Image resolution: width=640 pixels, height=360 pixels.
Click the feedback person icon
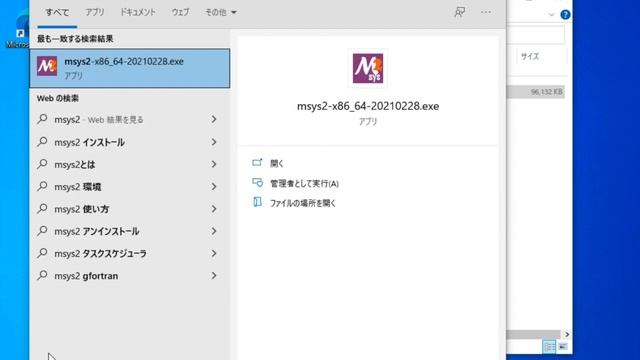pyautogui.click(x=460, y=12)
